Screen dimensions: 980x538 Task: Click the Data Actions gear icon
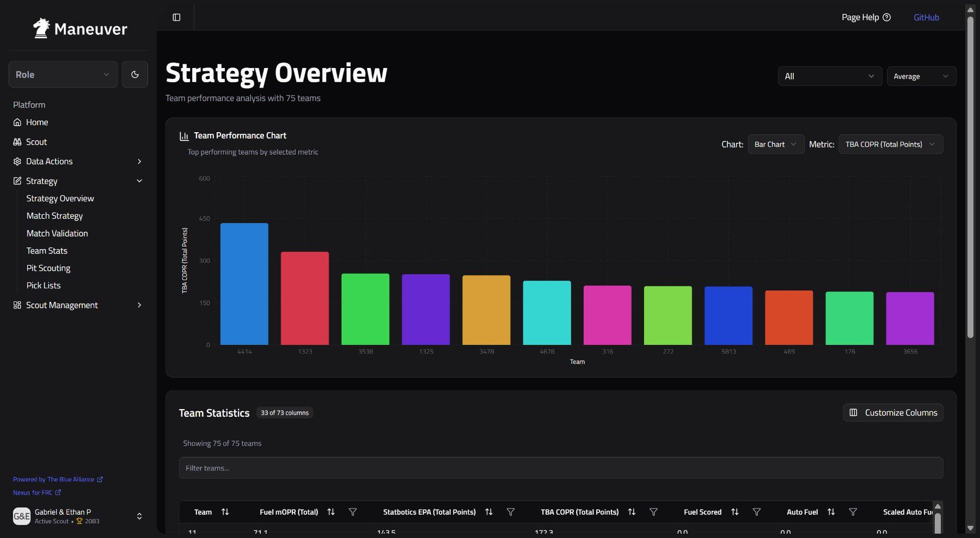[x=17, y=162]
